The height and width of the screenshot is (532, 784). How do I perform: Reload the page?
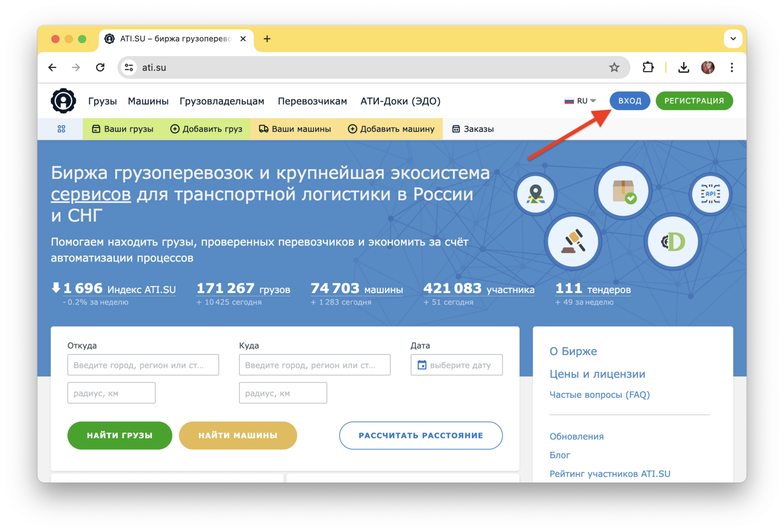[100, 68]
